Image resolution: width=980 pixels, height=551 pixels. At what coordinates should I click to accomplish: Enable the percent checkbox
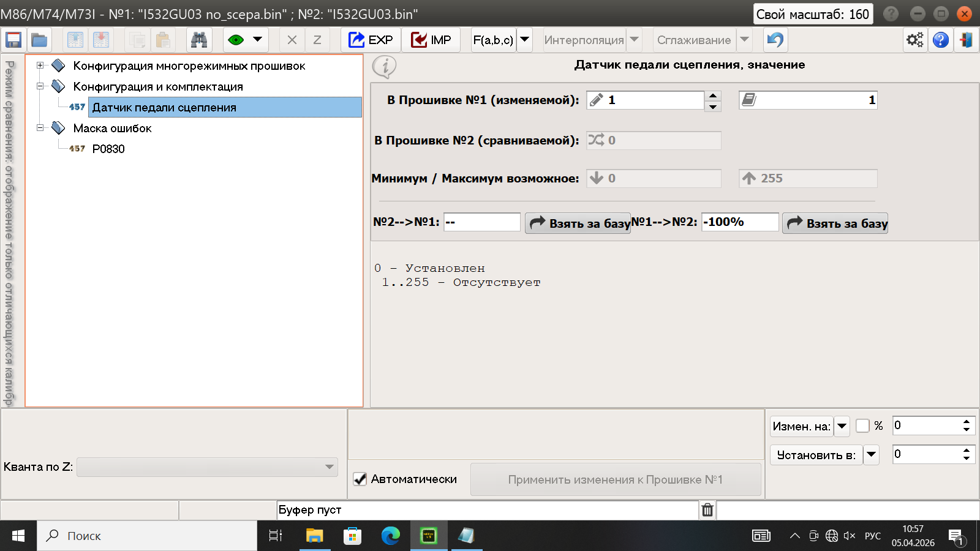[862, 425]
